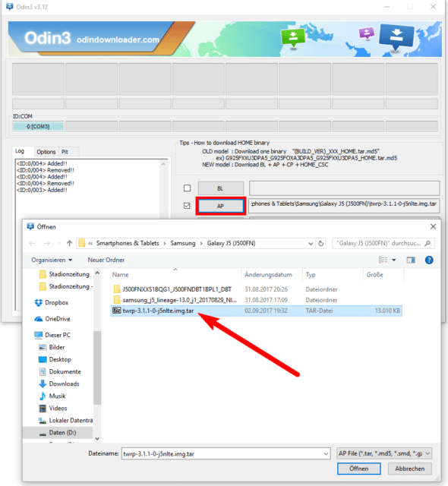Switch to the Options tab
The width and height of the screenshot is (448, 486).
point(46,152)
